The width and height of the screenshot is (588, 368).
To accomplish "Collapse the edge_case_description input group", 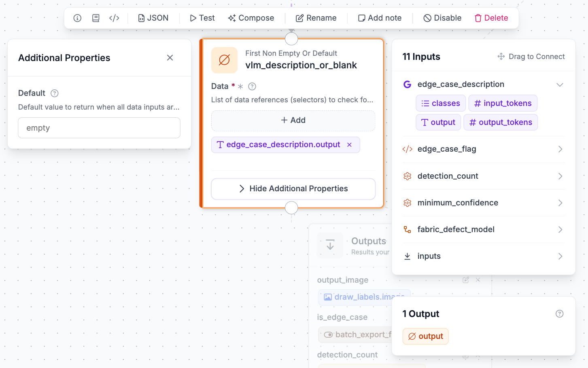I will pos(560,85).
